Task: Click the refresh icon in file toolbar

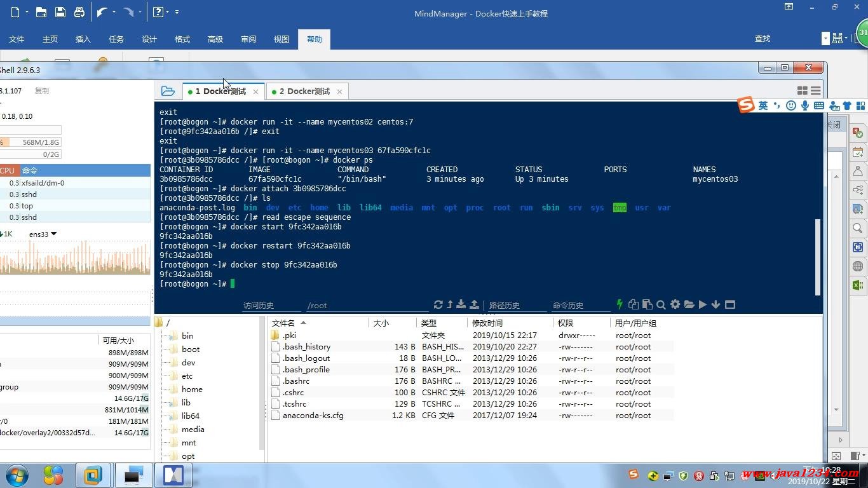Action: (438, 305)
